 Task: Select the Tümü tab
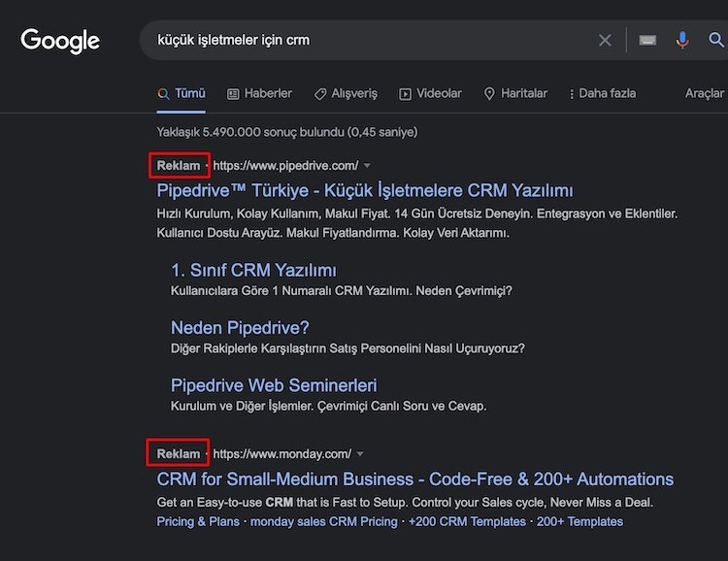tap(182, 93)
